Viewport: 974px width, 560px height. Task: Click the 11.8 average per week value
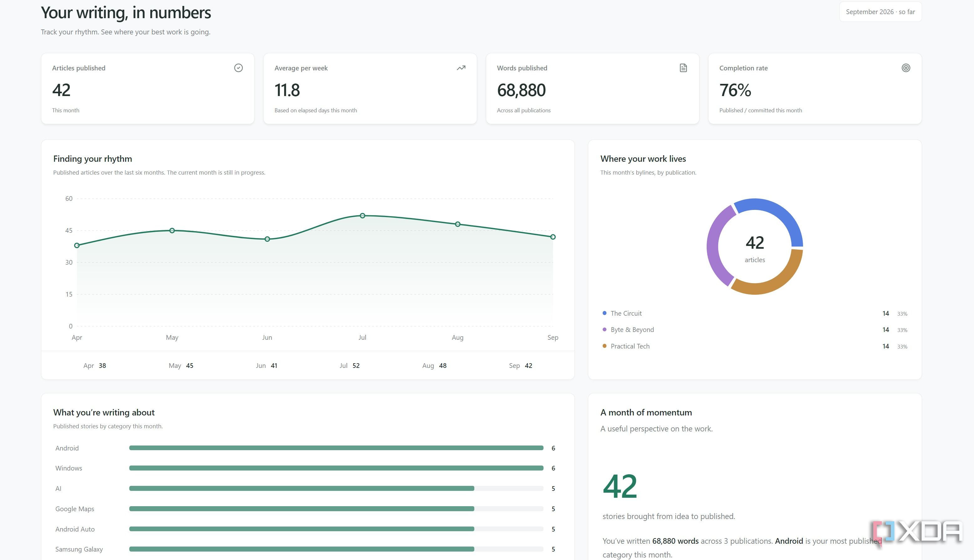pos(287,90)
